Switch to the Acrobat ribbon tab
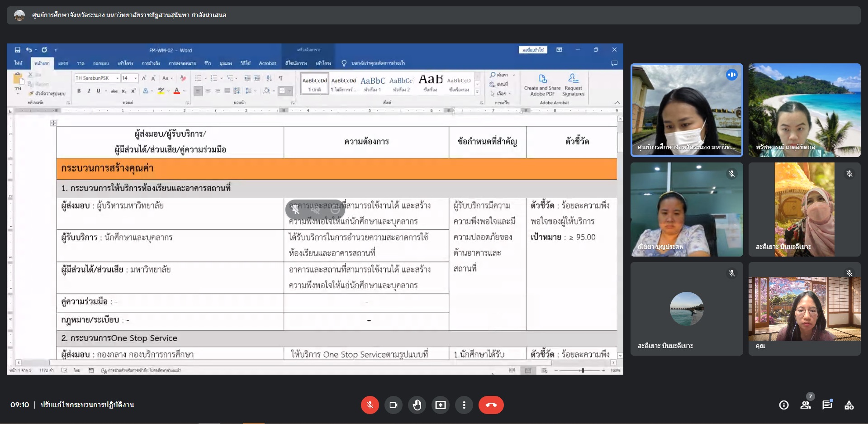The width and height of the screenshot is (868, 424). (267, 63)
